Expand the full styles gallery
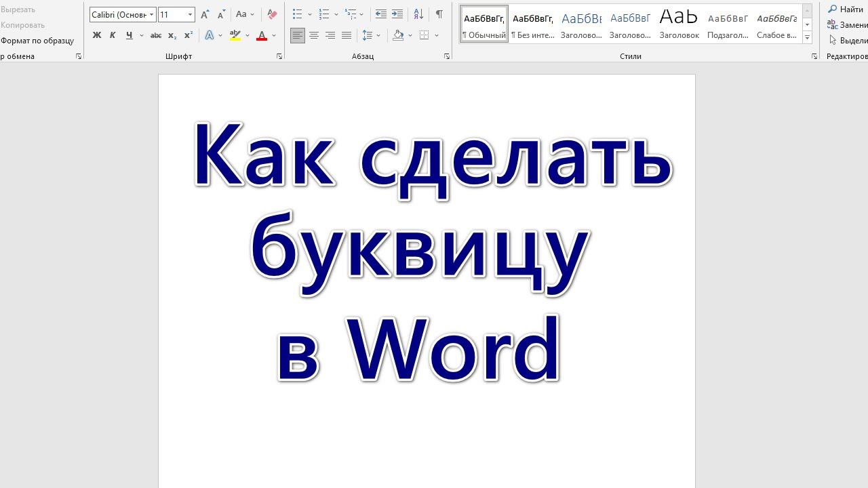Screen dimensions: 868x488 (808, 37)
